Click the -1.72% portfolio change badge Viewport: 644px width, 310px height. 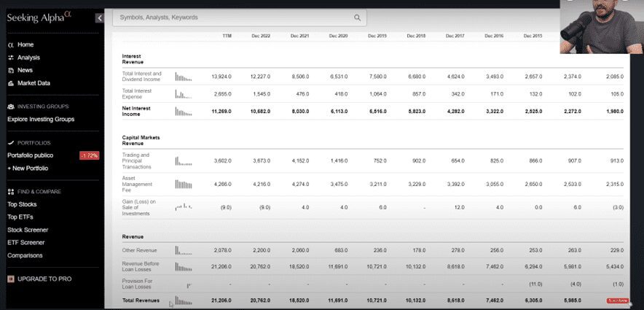90,155
